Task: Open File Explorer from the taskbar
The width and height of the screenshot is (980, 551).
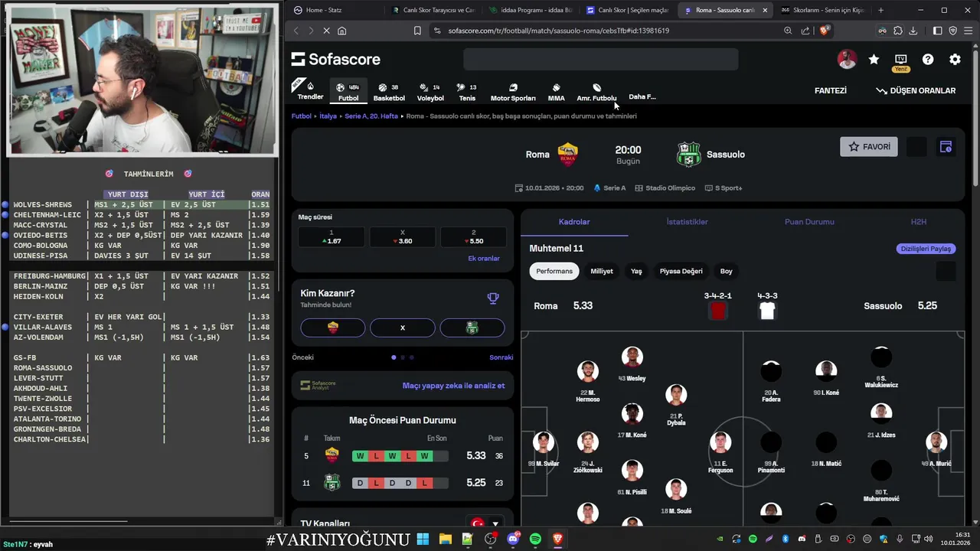Action: 445,540
